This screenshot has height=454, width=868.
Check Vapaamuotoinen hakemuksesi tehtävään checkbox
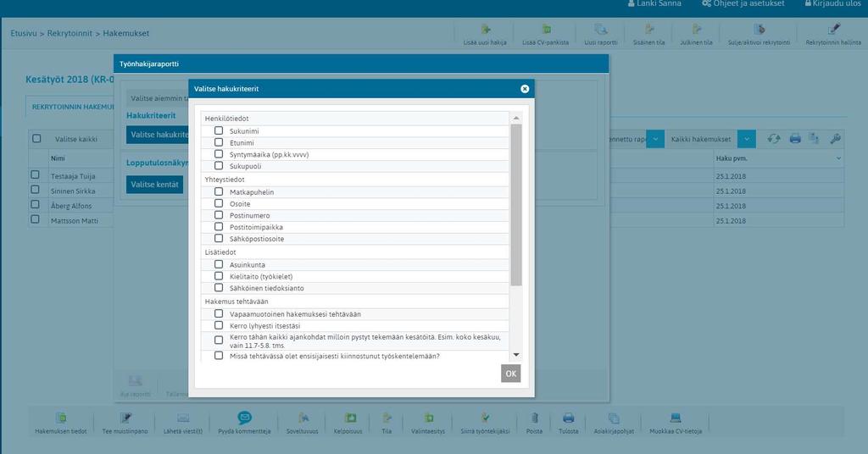tap(219, 313)
